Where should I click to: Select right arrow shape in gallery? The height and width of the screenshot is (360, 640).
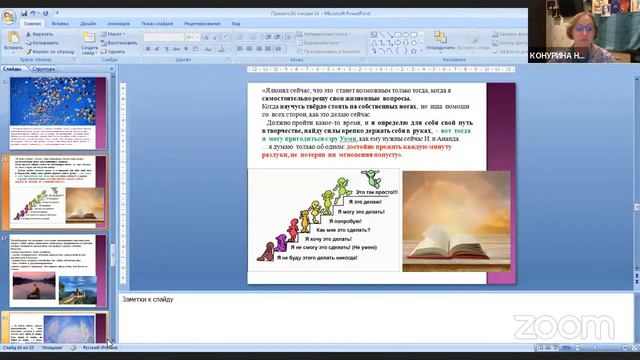(x=398, y=43)
